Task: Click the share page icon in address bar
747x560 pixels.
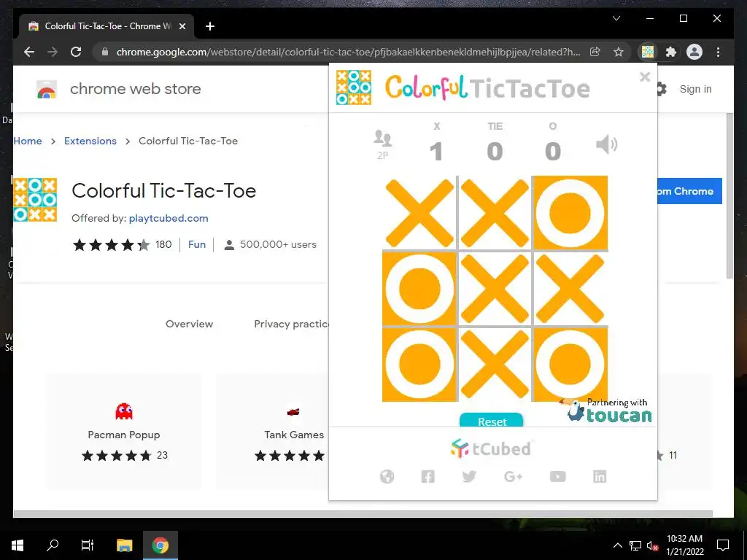Action: 595,52
